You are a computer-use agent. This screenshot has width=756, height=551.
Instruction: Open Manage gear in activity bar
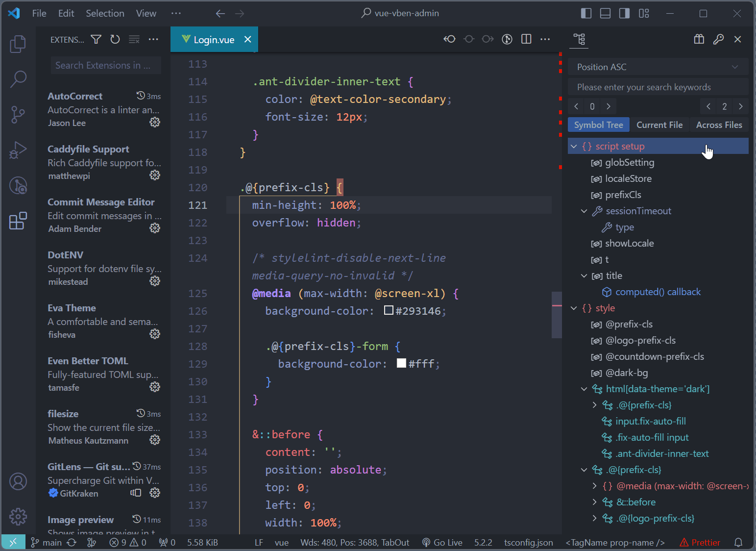point(18,517)
